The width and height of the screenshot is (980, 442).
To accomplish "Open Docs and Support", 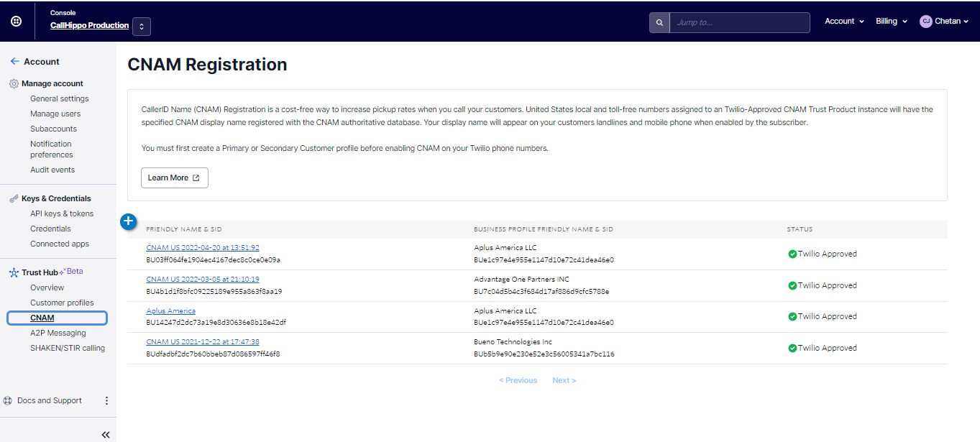I will pos(50,401).
